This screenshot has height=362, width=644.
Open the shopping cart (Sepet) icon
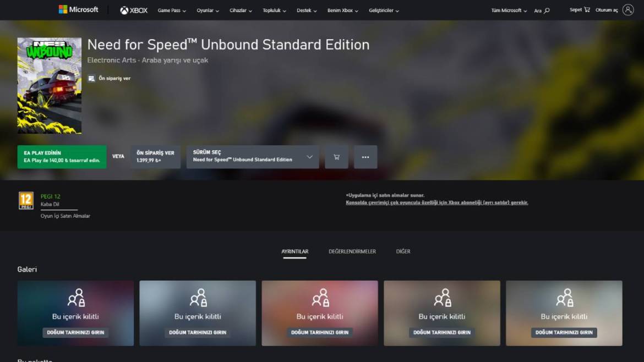click(587, 9)
